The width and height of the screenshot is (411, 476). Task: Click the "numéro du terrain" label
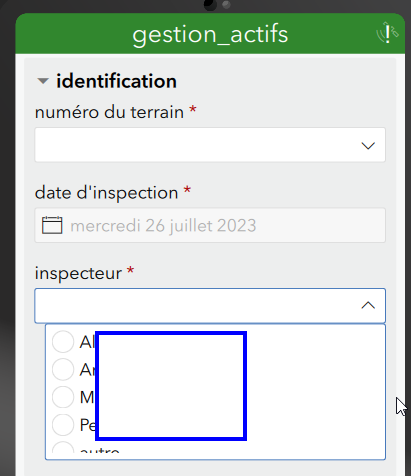tap(109, 112)
